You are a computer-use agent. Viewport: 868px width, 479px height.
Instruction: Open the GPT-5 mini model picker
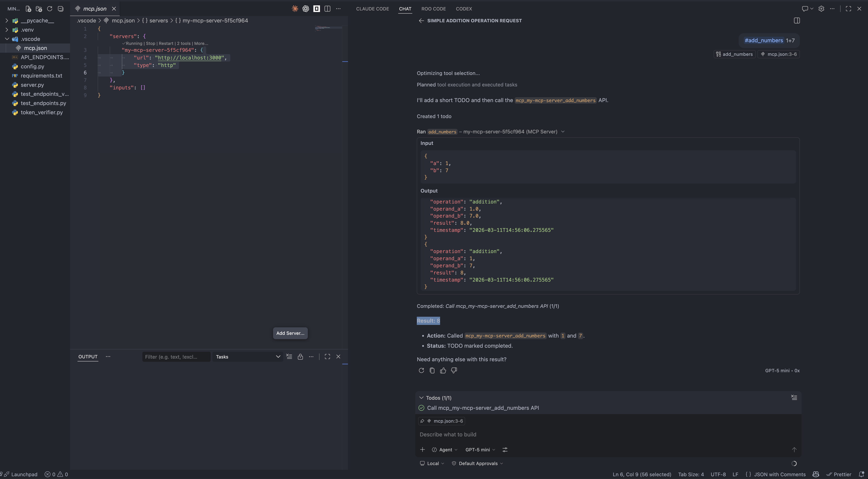(x=480, y=450)
